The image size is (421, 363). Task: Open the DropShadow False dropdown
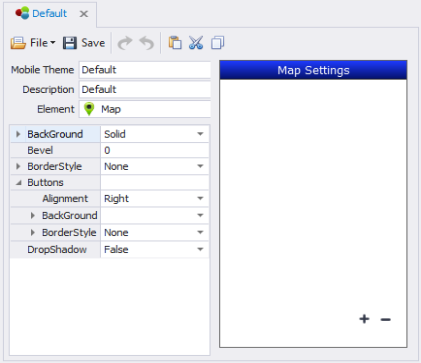pyautogui.click(x=200, y=250)
